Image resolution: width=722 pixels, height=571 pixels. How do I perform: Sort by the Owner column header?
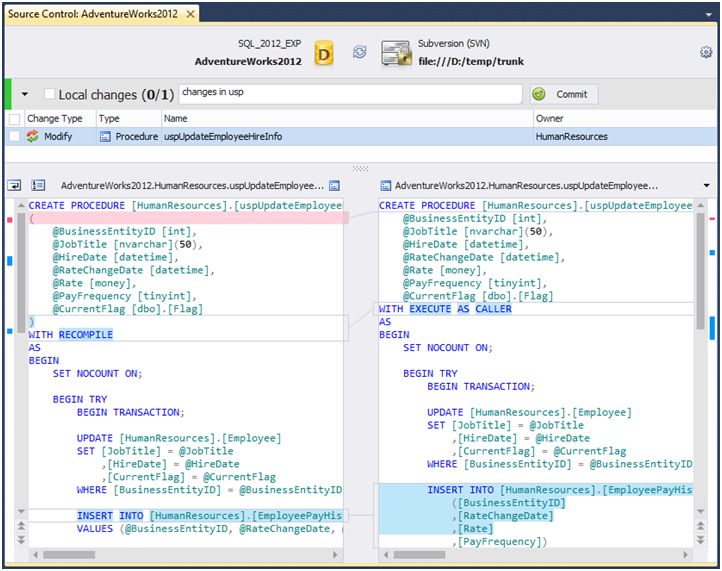[x=550, y=119]
